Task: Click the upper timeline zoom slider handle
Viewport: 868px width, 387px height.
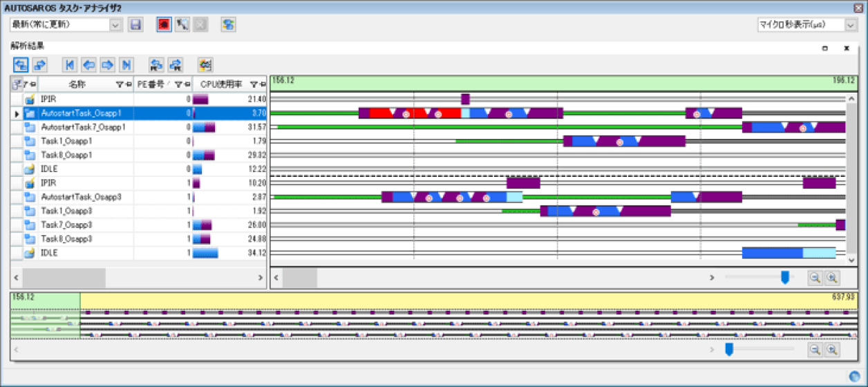Action: point(784,277)
